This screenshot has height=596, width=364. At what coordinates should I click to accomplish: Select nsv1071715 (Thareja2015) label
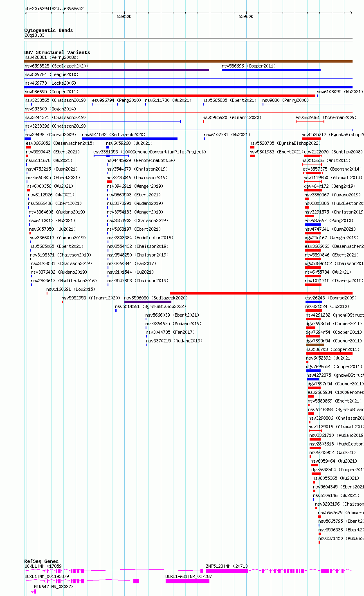[x=334, y=281]
